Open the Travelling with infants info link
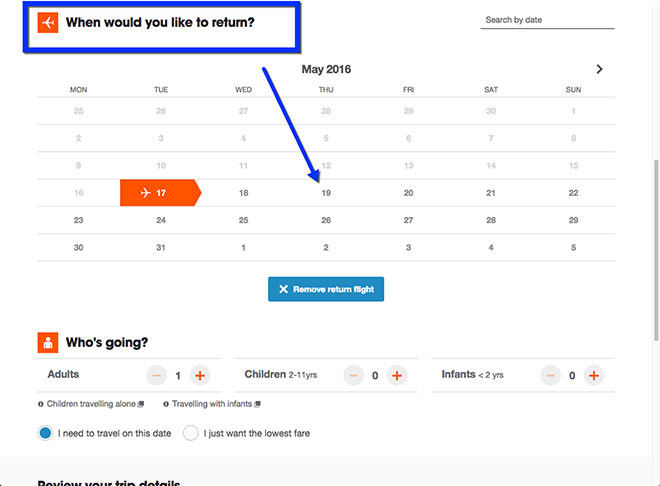The height and width of the screenshot is (486, 660). point(212,404)
